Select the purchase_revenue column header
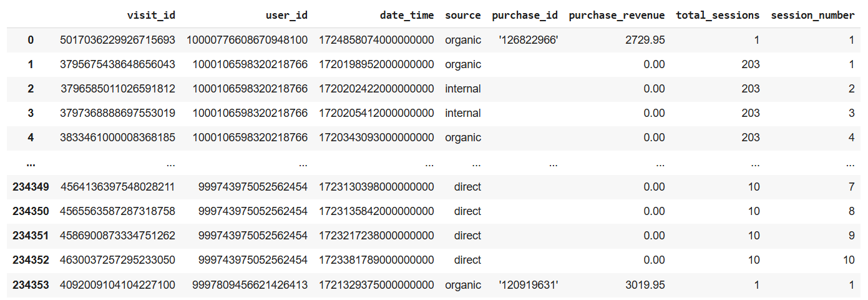 tap(617, 15)
